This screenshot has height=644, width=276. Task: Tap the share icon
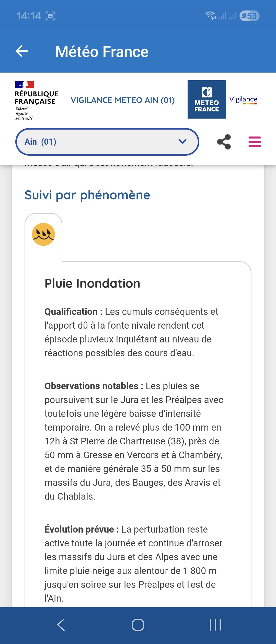coord(224,142)
